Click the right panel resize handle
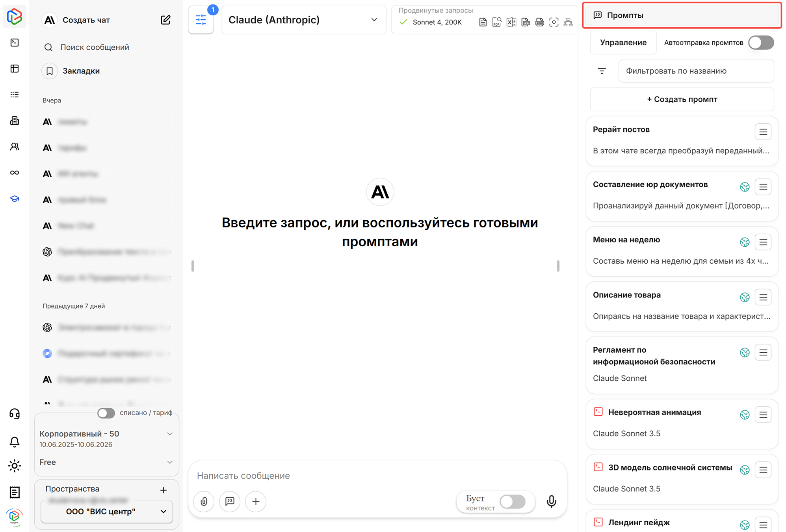 click(x=558, y=266)
